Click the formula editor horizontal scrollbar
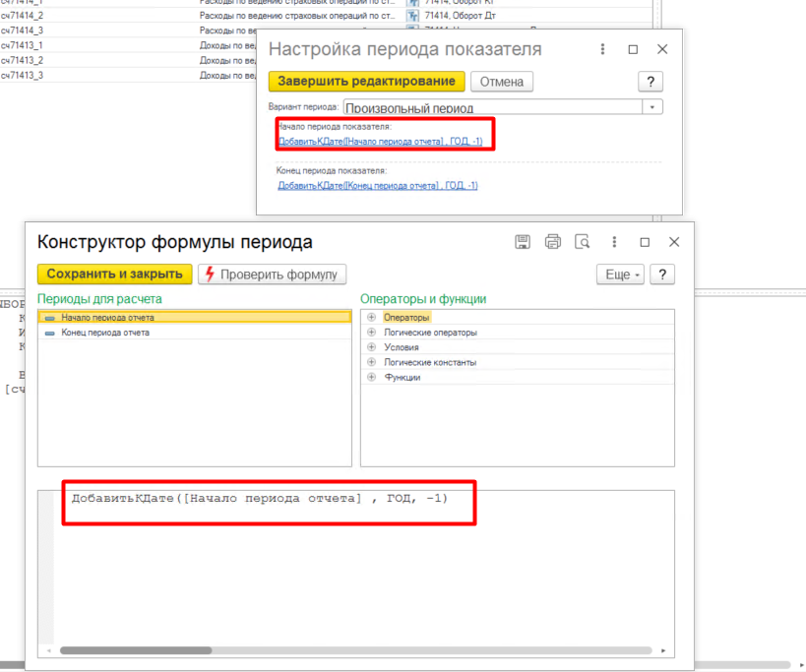This screenshot has width=806, height=672. 354,650
